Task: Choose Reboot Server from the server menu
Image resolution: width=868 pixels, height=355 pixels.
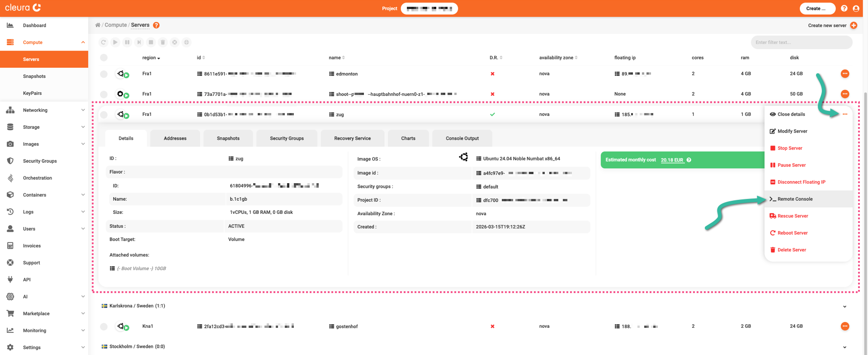Action: [808, 233]
